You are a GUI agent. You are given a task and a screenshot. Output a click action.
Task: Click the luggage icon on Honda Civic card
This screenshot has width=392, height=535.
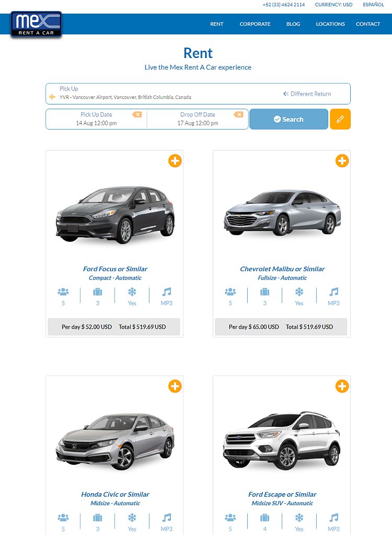click(98, 518)
